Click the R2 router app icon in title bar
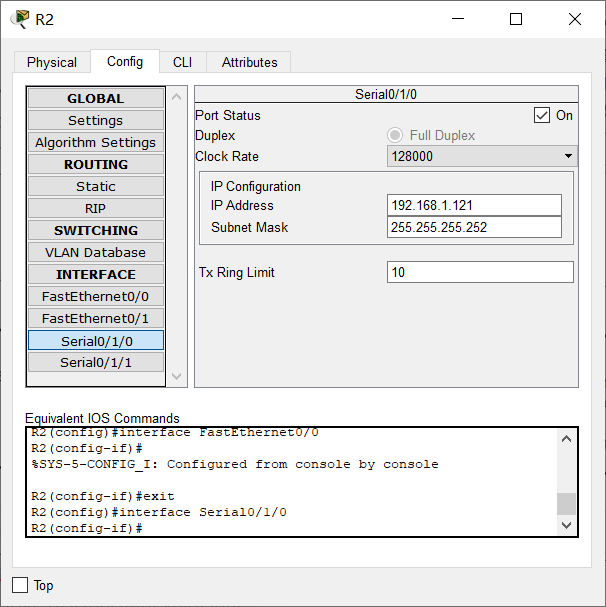 (x=20, y=19)
